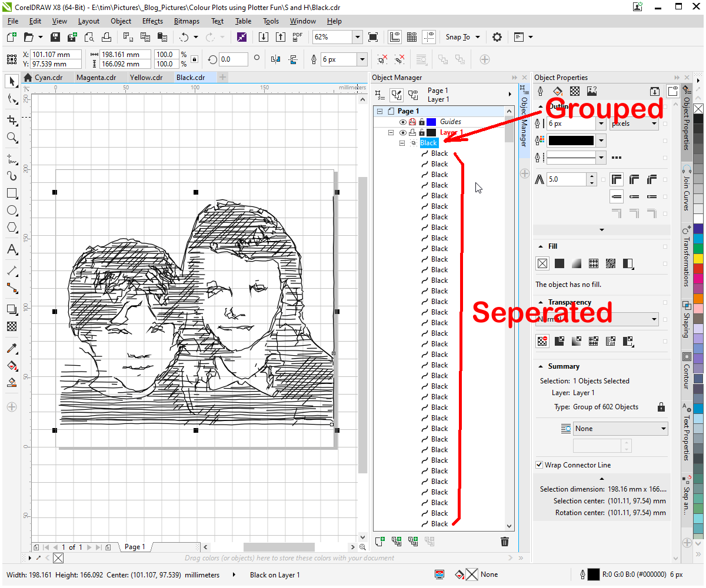Uncheck the Wrap Connector Line option
This screenshot has height=588, width=706.
pyautogui.click(x=540, y=465)
